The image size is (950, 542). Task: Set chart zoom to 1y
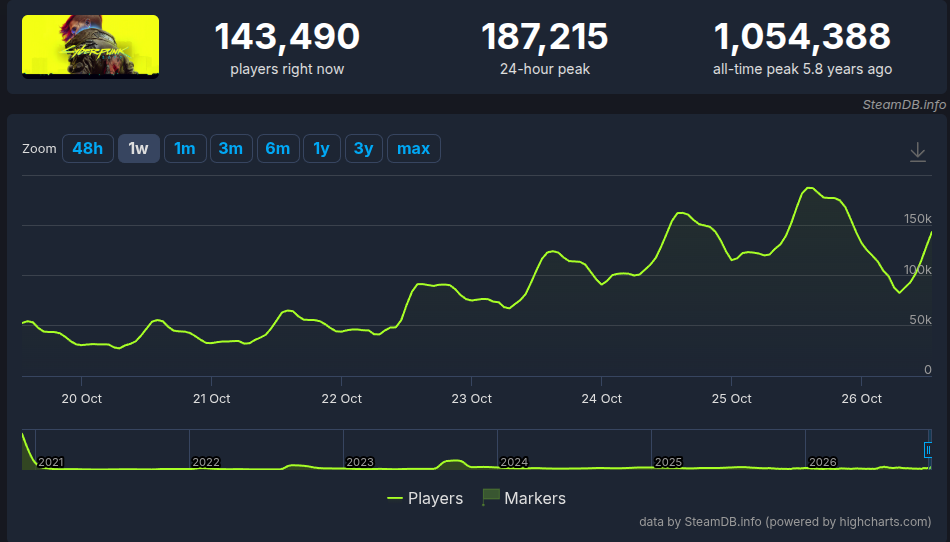(322, 148)
